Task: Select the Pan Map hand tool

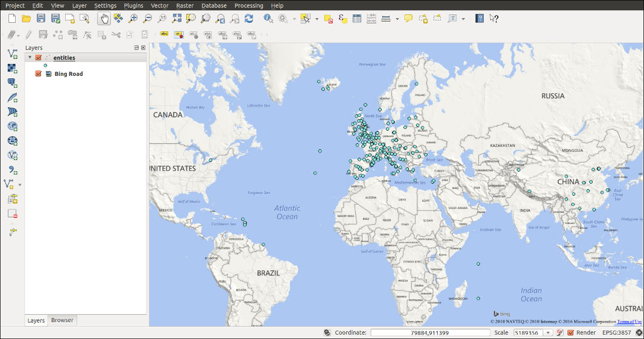Action: 104,19
